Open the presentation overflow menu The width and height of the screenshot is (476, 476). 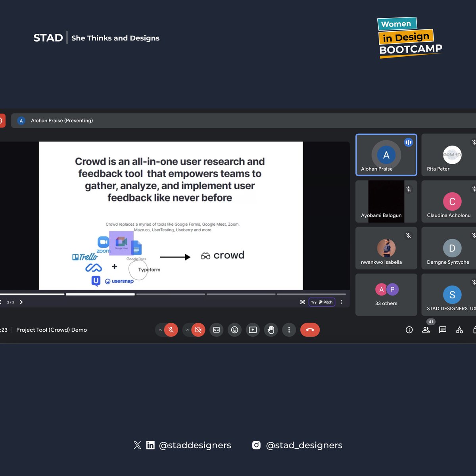pyautogui.click(x=341, y=302)
